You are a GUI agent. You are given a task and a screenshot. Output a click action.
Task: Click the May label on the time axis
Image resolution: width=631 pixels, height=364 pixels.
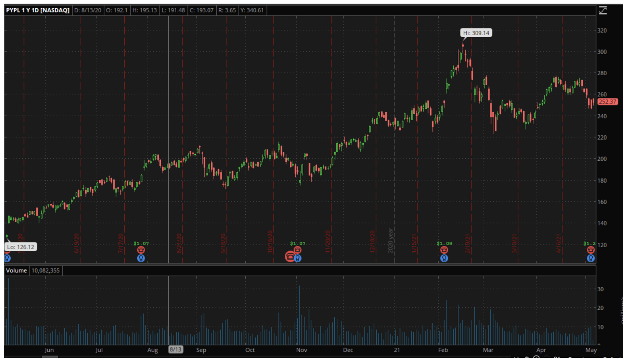(x=591, y=350)
